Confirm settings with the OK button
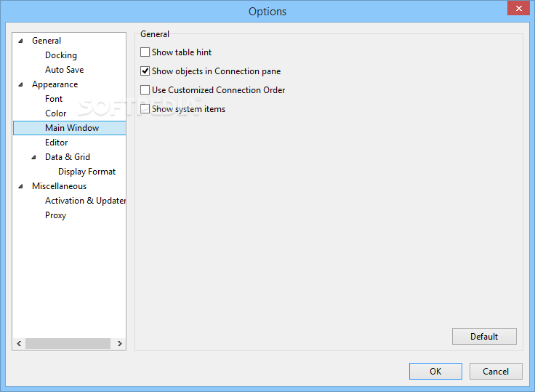Viewport: 535px width, 392px height. click(435, 371)
